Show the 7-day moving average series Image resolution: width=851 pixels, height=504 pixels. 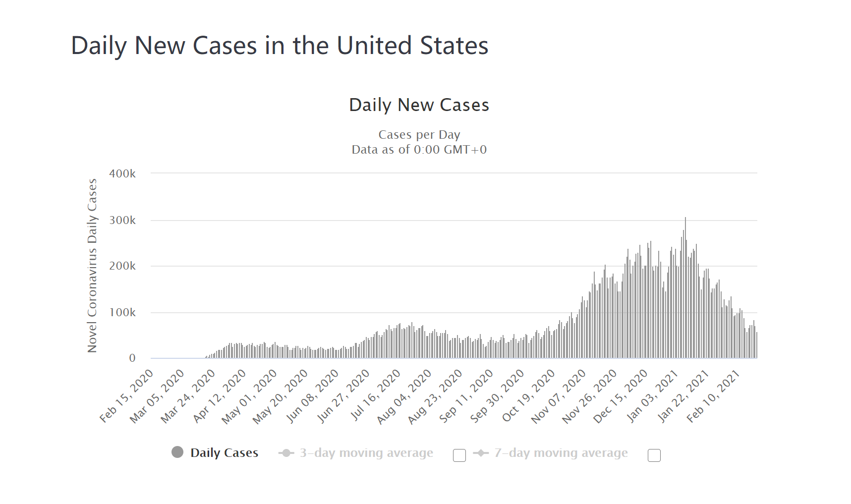pos(561,453)
